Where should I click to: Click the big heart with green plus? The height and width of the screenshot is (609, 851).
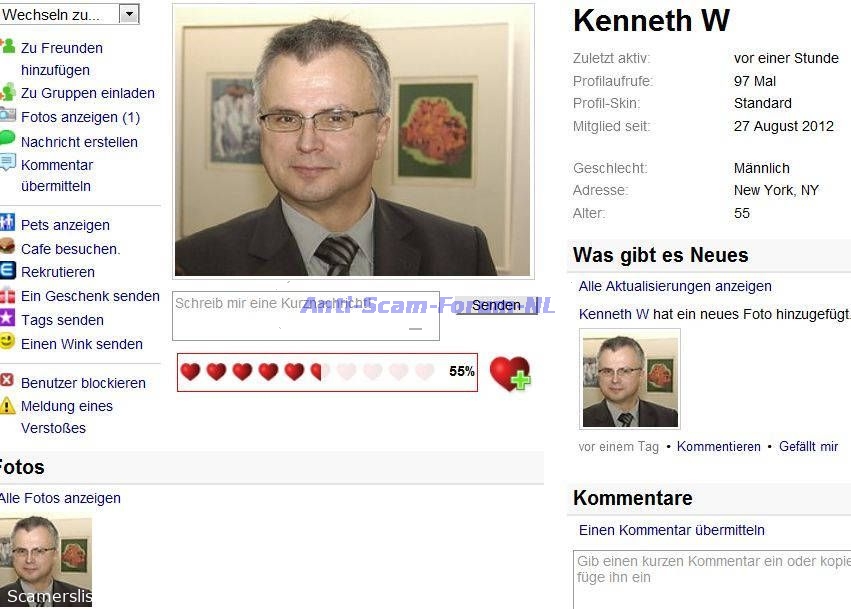point(510,373)
